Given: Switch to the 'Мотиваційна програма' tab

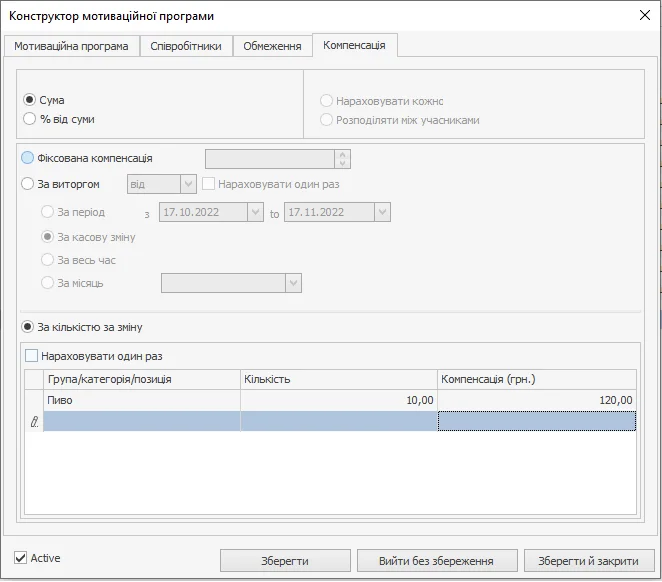Looking at the screenshot, I should [71, 46].
